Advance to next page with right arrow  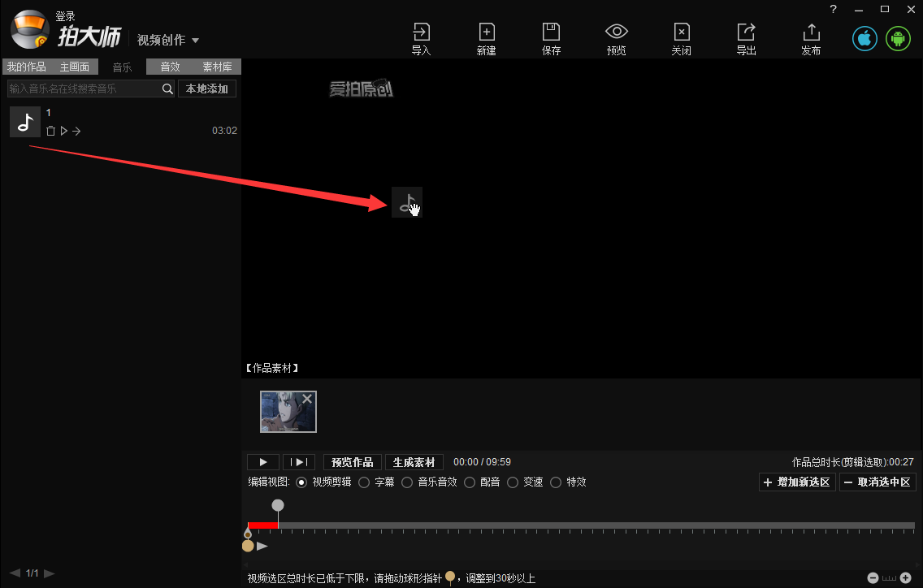(49, 573)
